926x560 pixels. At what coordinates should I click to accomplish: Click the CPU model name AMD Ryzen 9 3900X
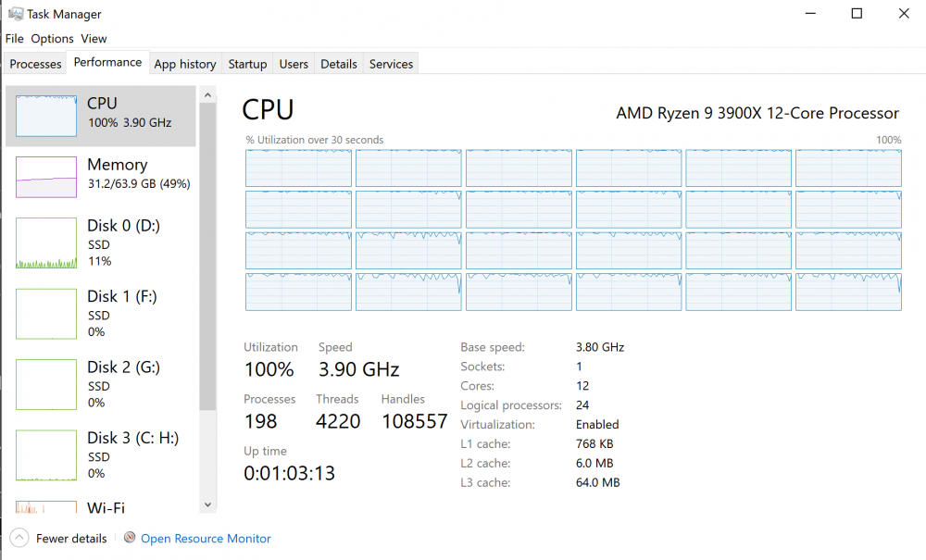coord(757,113)
